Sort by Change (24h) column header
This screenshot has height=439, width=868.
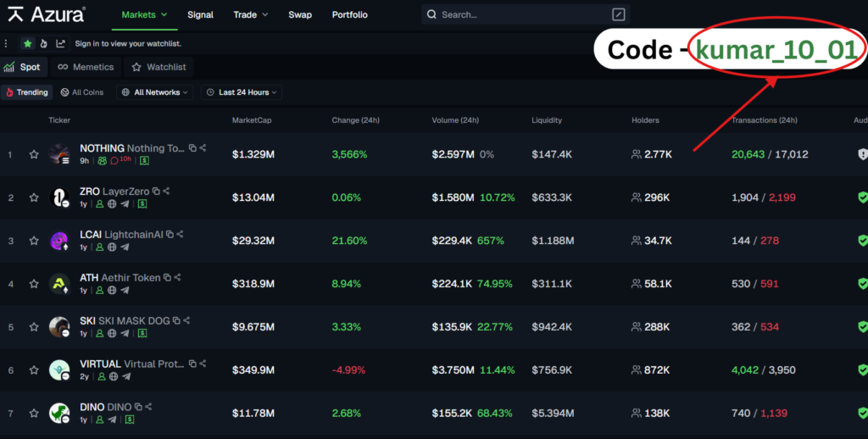(x=355, y=120)
